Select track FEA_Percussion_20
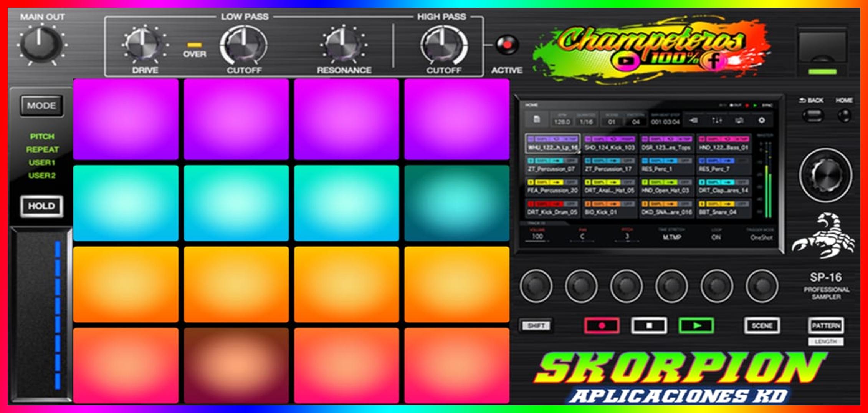This screenshot has width=868, height=413. [553, 187]
